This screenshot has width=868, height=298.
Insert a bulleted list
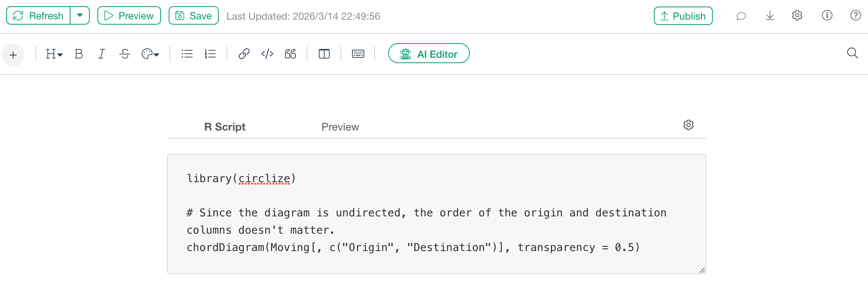pos(187,54)
